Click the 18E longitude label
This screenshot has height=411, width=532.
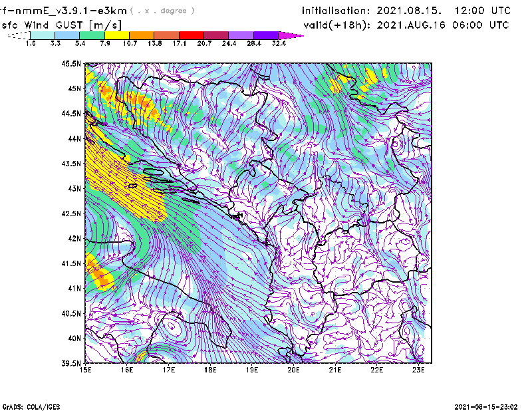(210, 370)
